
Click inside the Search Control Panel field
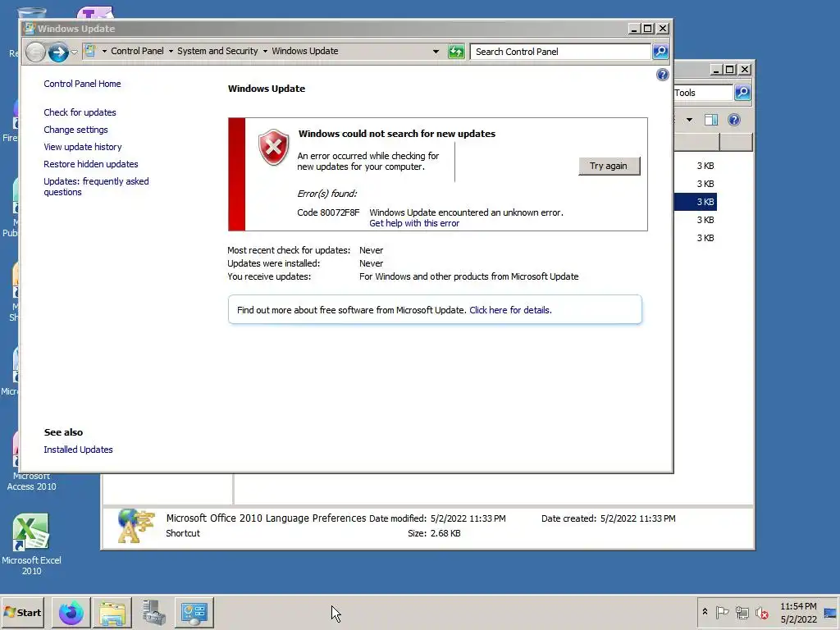[559, 52]
